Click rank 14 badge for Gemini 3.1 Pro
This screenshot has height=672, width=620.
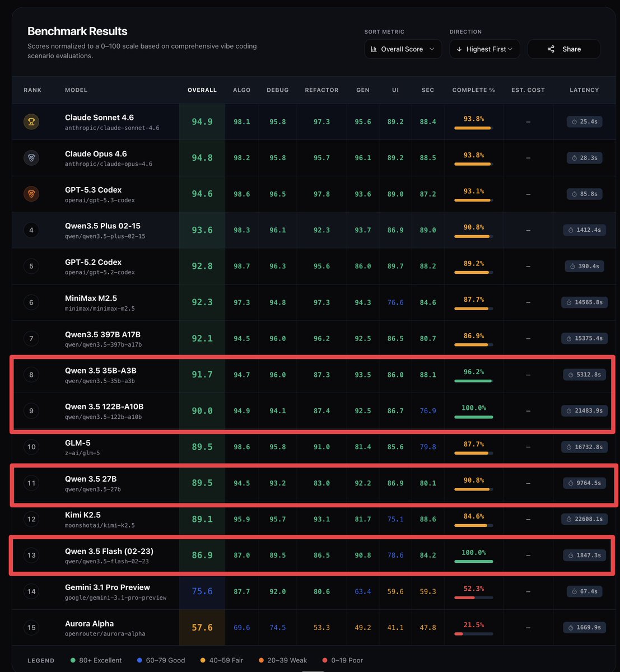coord(31,591)
